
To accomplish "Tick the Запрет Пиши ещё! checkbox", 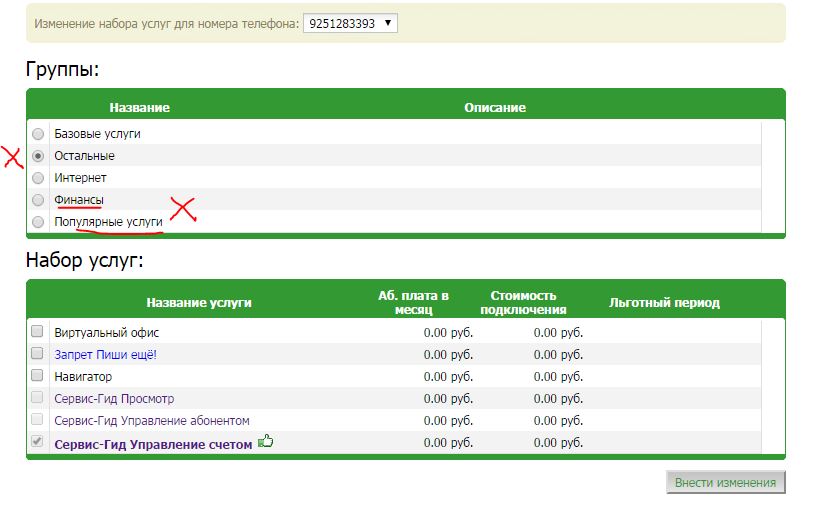I will [x=37, y=354].
